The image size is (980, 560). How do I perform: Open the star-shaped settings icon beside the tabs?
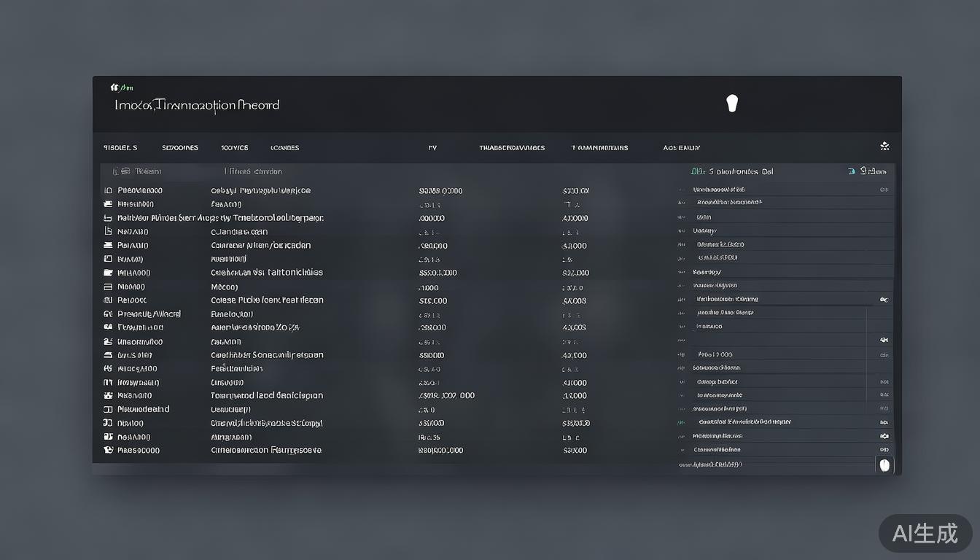pos(884,147)
